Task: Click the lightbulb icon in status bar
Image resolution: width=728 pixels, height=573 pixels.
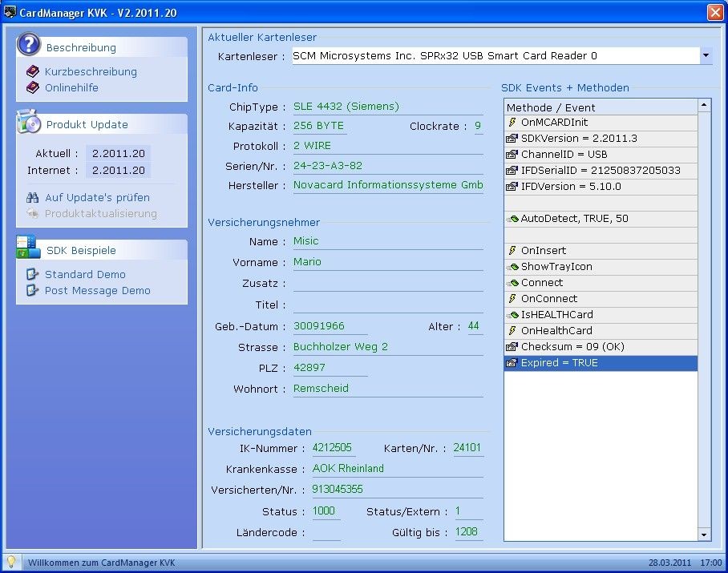Action: pyautogui.click(x=12, y=562)
